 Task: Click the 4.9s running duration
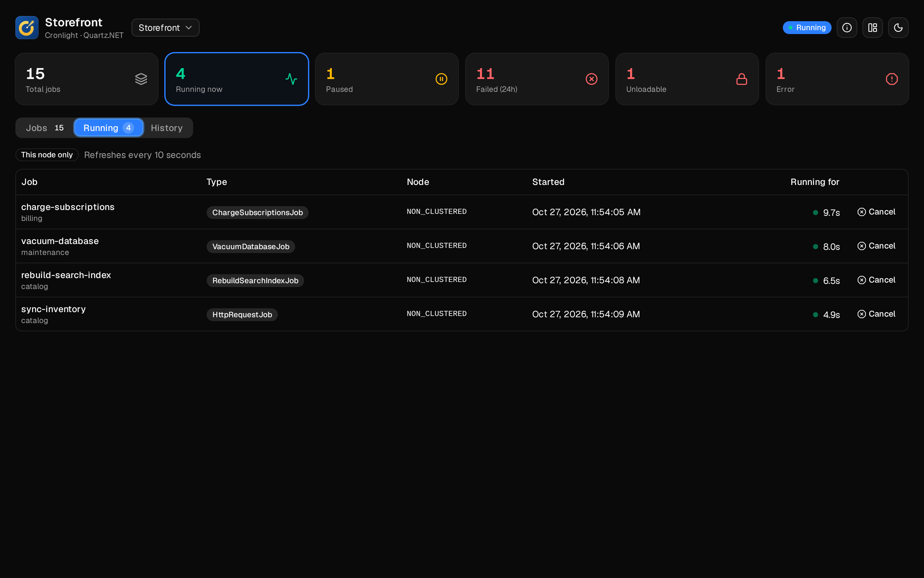[831, 315]
